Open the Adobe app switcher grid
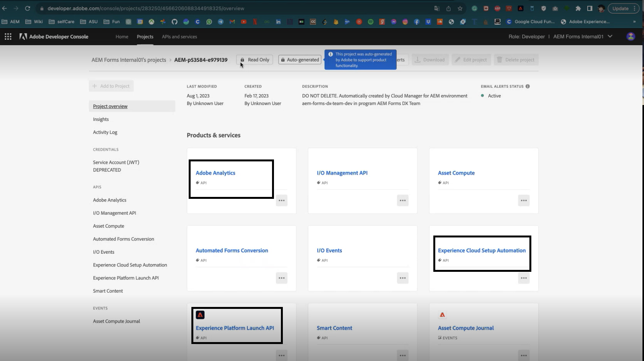644x361 pixels. coord(8,37)
